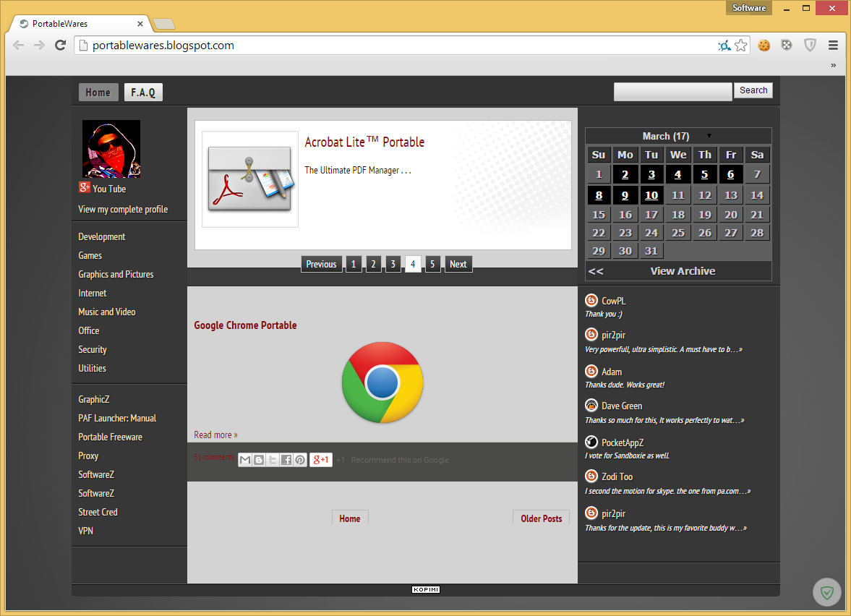Go to slider page 5
Viewport: 851px width, 616px height.
click(432, 265)
